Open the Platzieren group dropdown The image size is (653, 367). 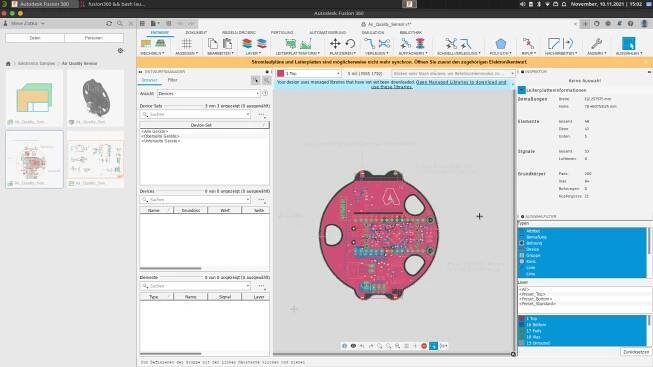[x=342, y=53]
